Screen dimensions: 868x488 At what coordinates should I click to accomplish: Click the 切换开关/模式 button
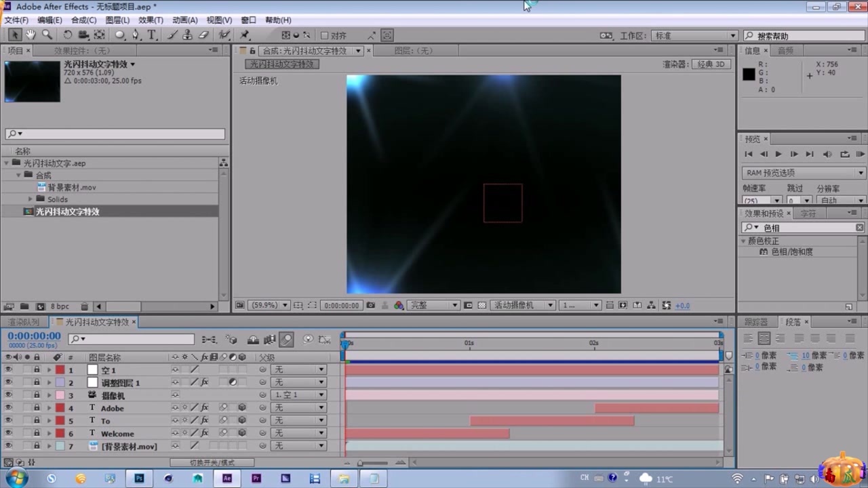pyautogui.click(x=212, y=463)
